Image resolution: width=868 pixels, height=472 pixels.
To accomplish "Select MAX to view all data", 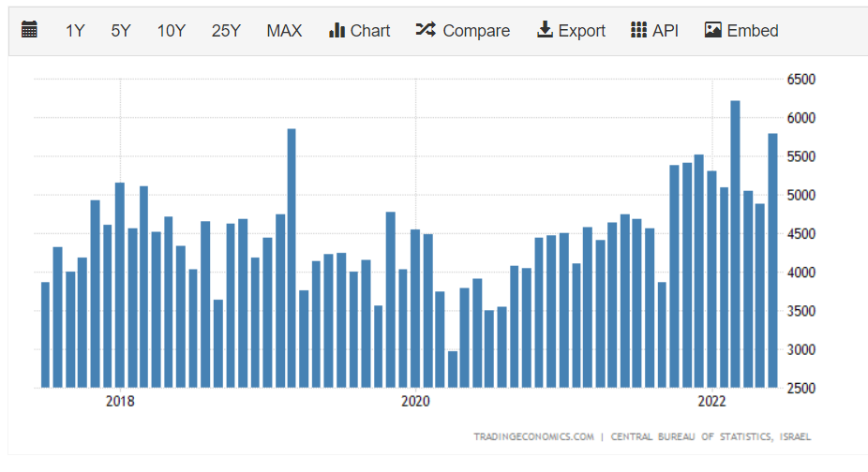I will [x=284, y=31].
